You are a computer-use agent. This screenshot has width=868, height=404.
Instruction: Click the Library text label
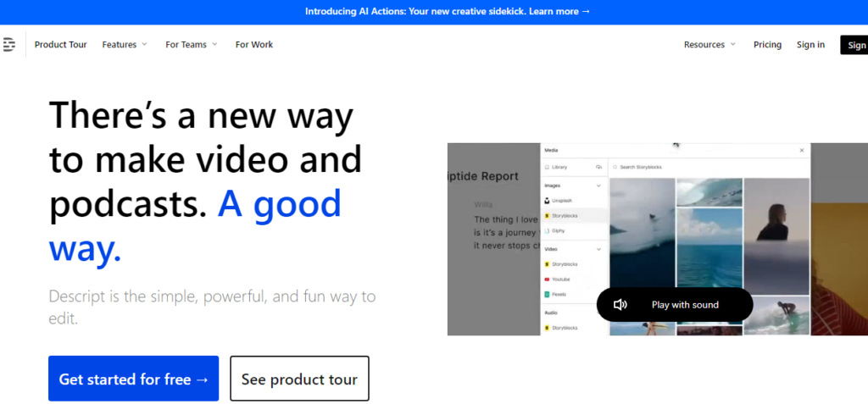(x=559, y=167)
